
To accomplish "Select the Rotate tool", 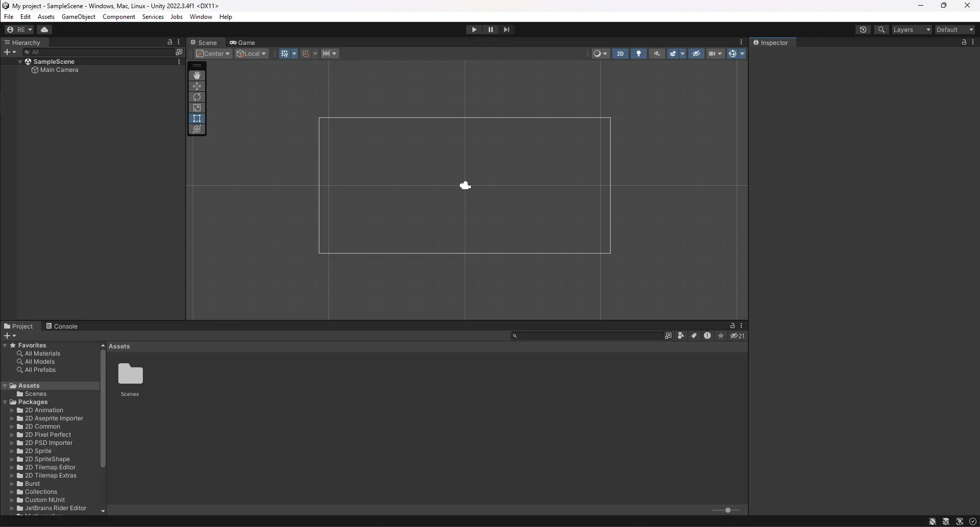I will (x=197, y=97).
